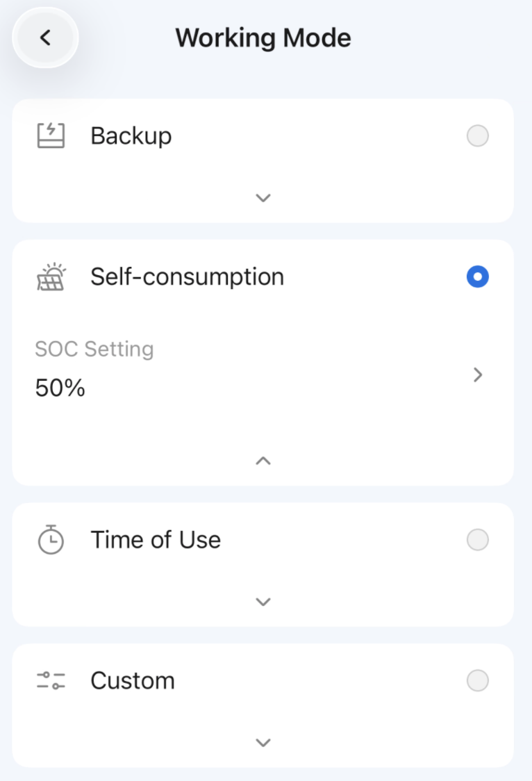Image resolution: width=532 pixels, height=781 pixels.
Task: Click the Time of Use stopwatch icon
Action: [50, 540]
